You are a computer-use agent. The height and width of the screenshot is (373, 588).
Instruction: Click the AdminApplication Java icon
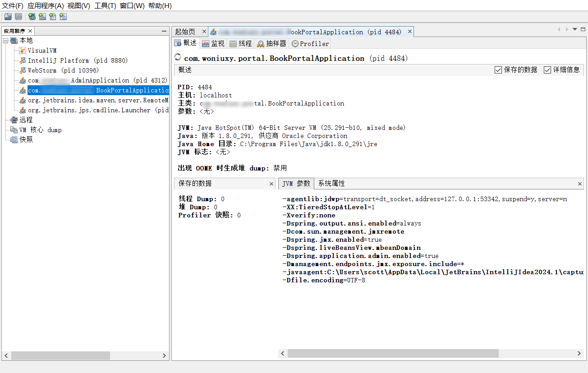tap(23, 80)
